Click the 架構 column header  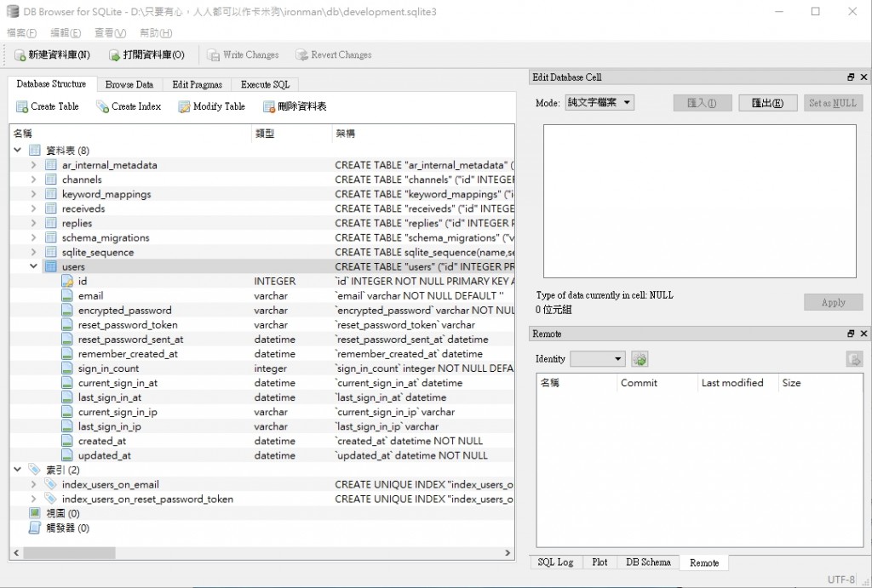coord(424,134)
